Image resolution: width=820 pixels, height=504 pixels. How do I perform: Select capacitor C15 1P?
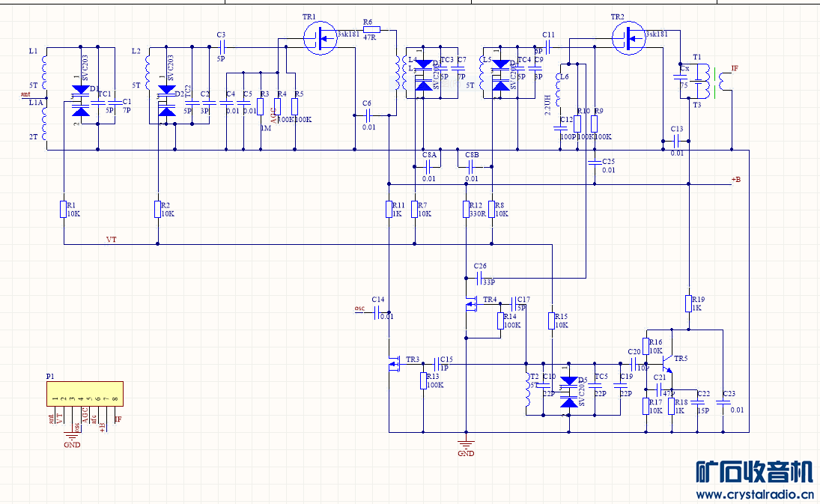click(x=438, y=364)
